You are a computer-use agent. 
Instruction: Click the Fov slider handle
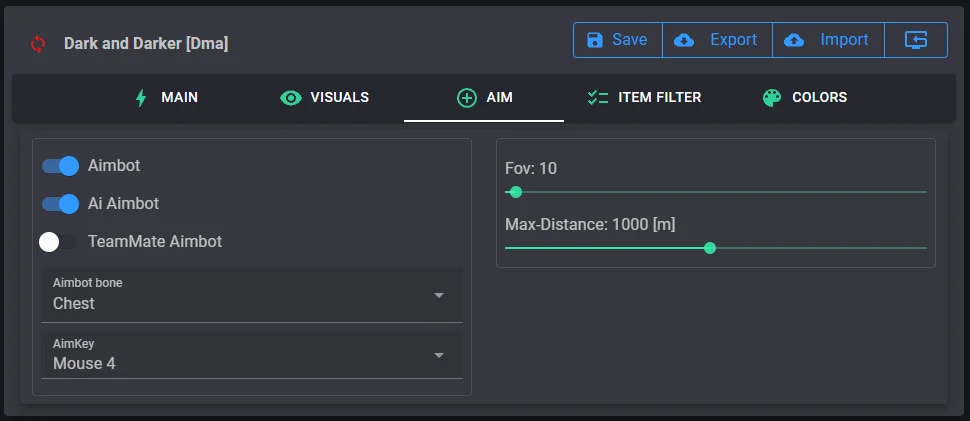(x=516, y=192)
